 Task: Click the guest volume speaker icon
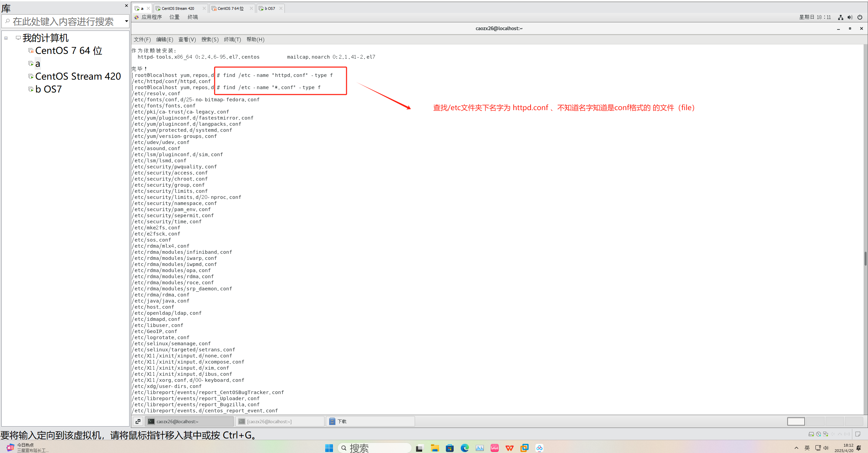(850, 17)
